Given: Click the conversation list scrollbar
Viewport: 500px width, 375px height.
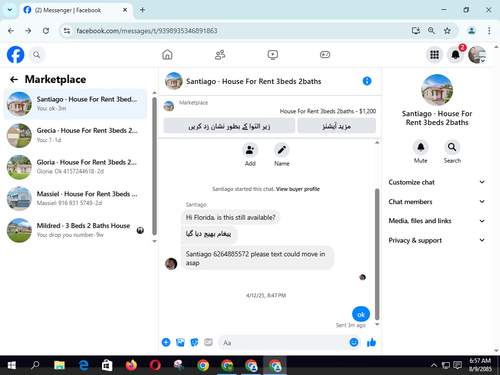Looking at the screenshot, I should click(x=154, y=166).
